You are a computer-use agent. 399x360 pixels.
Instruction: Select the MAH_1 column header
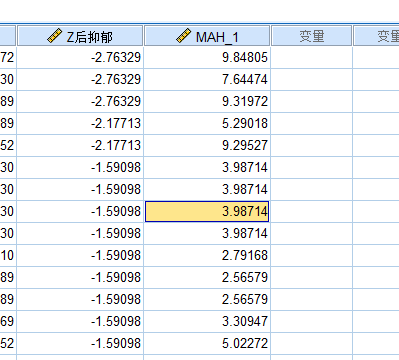[x=207, y=36]
